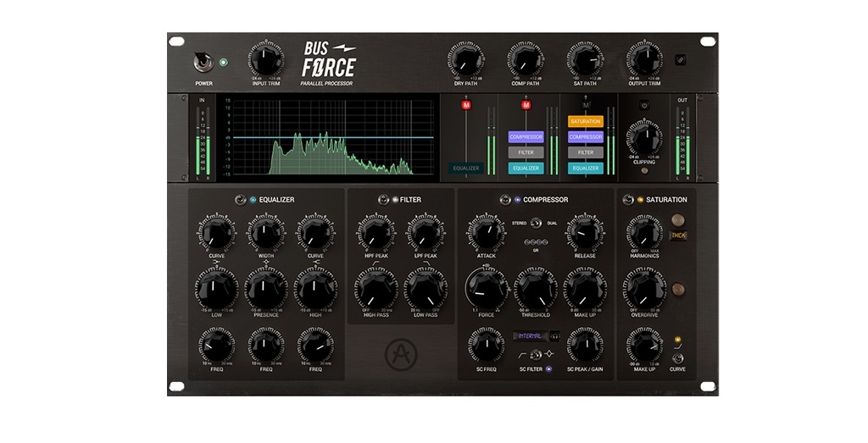Image resolution: width=868 pixels, height=443 pixels.
Task: Click the equalizer HIGH gain knob
Action: point(315,289)
